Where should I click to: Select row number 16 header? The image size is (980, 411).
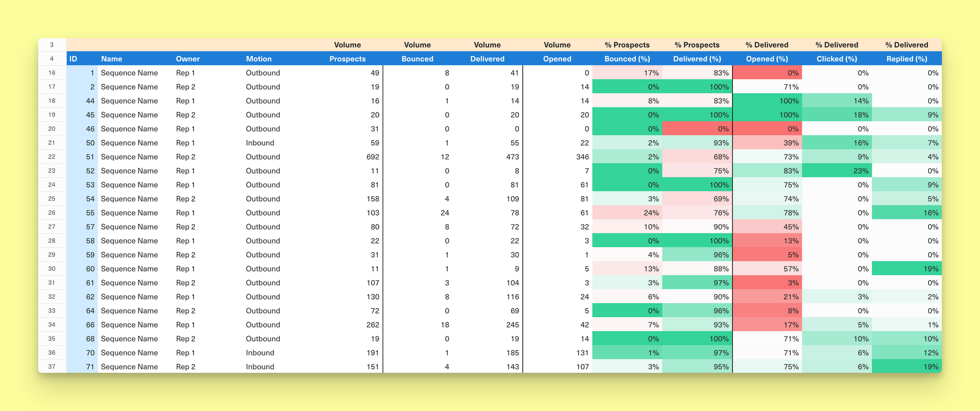(52, 73)
